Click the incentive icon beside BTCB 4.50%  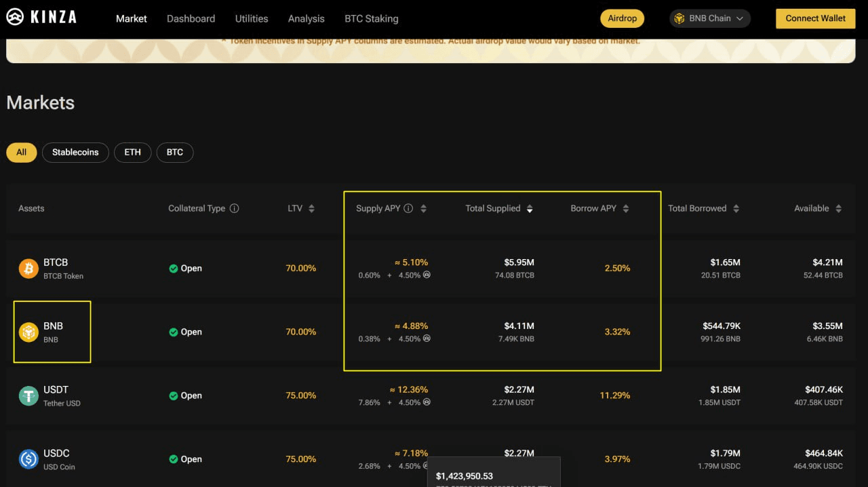tap(427, 275)
